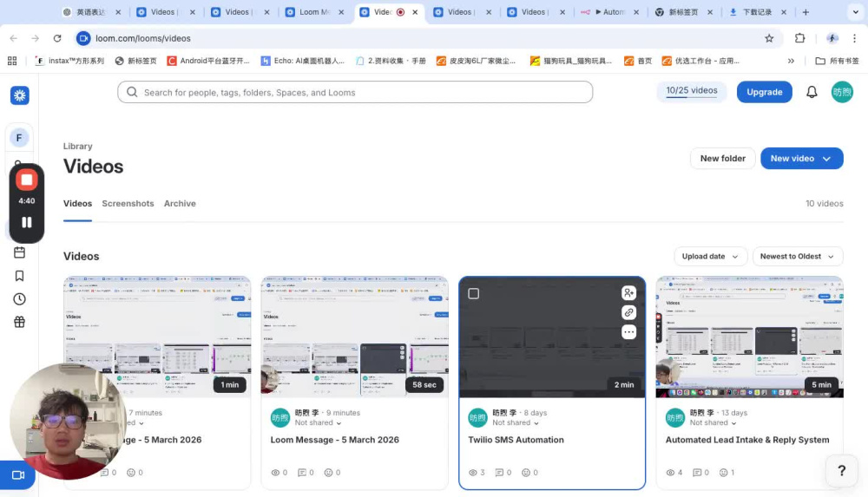Switch to the Screenshots tab

(128, 203)
